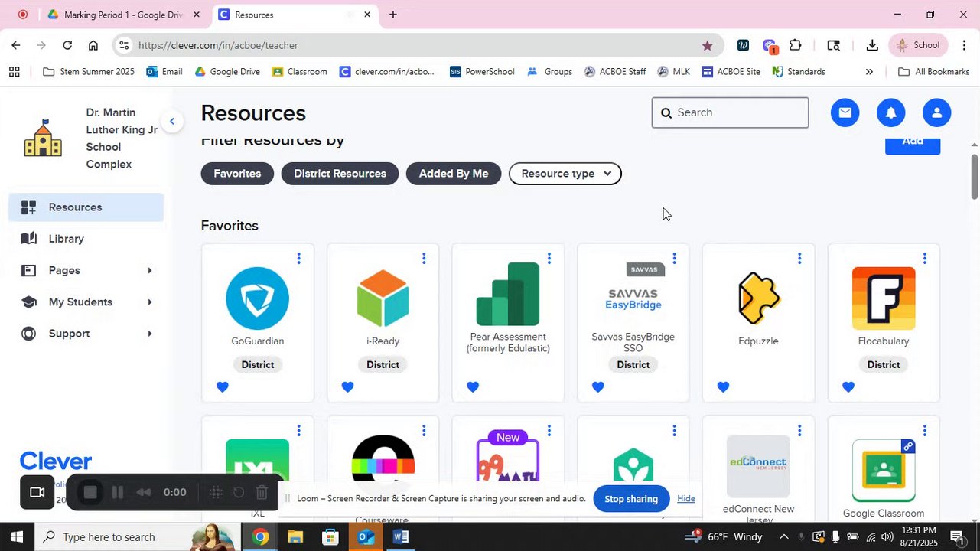Viewport: 980px width, 551px height.
Task: Open the user profile account icon
Action: 936,112
